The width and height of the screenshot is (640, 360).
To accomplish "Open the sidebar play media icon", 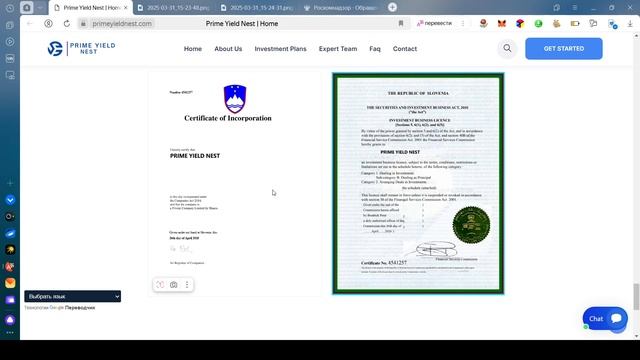I will (10, 42).
